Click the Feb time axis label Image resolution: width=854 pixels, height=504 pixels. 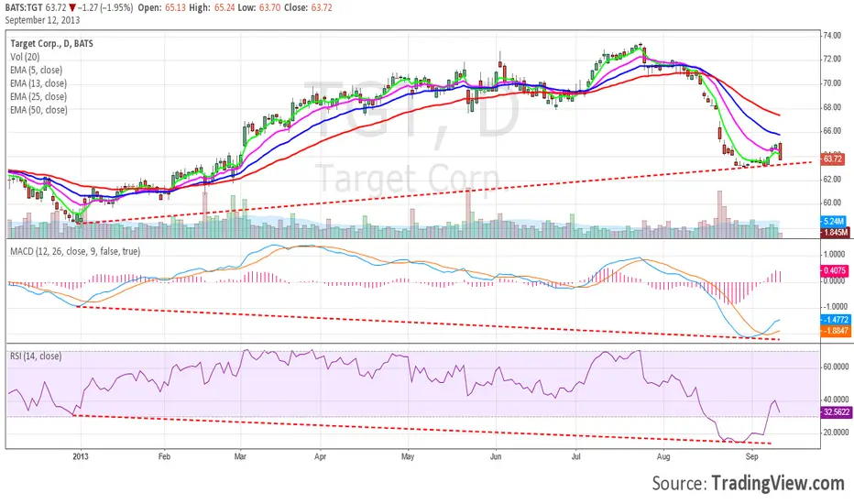click(164, 456)
